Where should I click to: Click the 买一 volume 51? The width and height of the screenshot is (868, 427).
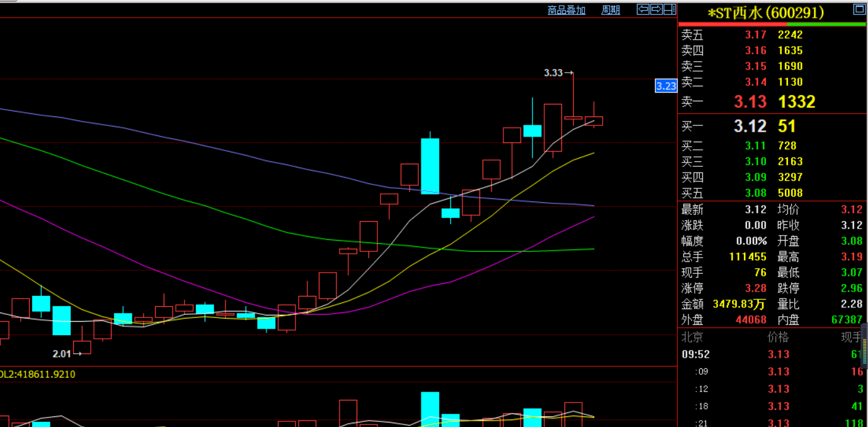click(x=787, y=126)
